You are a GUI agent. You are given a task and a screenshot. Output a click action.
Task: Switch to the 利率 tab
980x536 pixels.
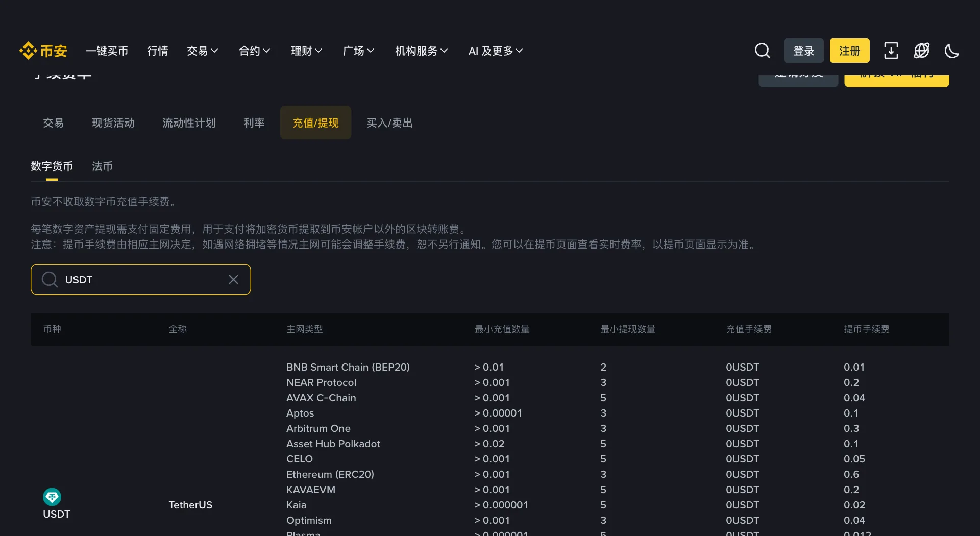[x=254, y=123]
